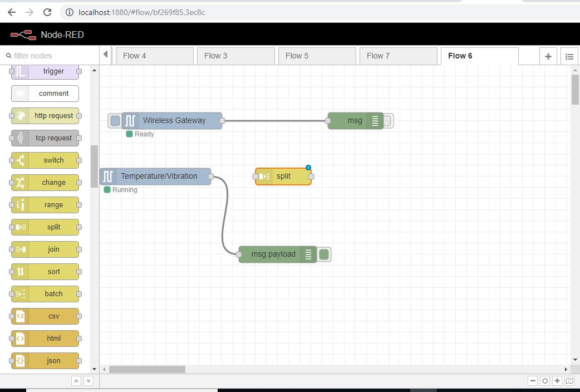Select the Wireless Gateway node on canvas
The height and width of the screenshot is (392, 580).
click(x=172, y=121)
